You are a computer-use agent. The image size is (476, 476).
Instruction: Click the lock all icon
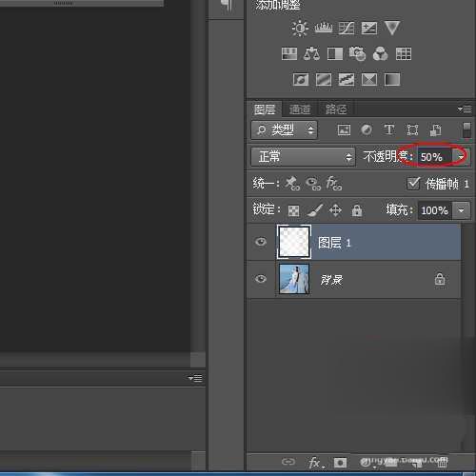point(357,210)
